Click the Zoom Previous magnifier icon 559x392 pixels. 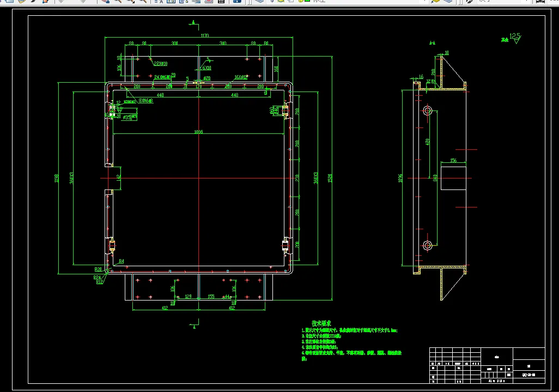[x=143, y=2]
